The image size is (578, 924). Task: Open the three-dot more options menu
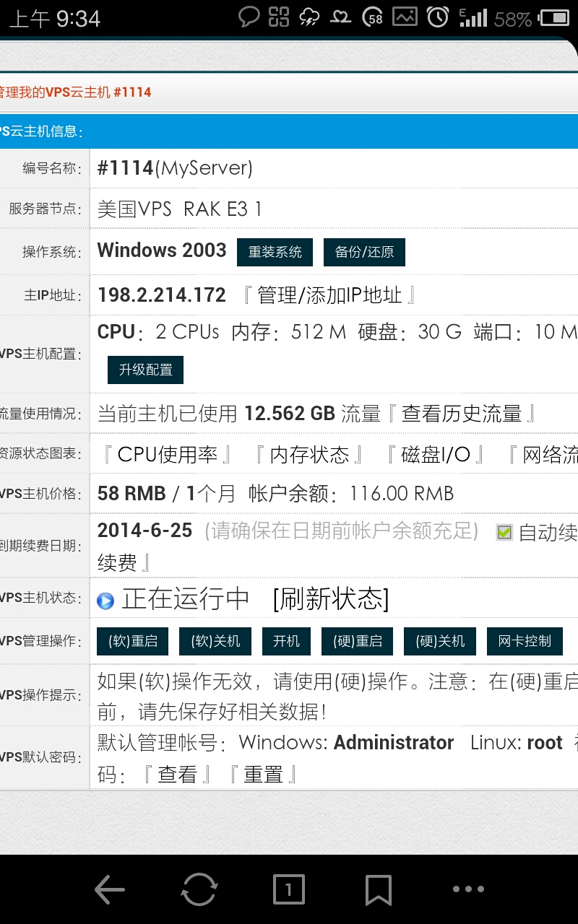click(468, 889)
